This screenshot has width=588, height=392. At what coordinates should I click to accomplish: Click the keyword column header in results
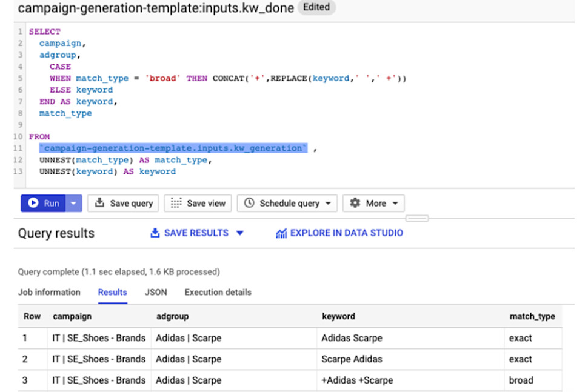[x=339, y=317]
